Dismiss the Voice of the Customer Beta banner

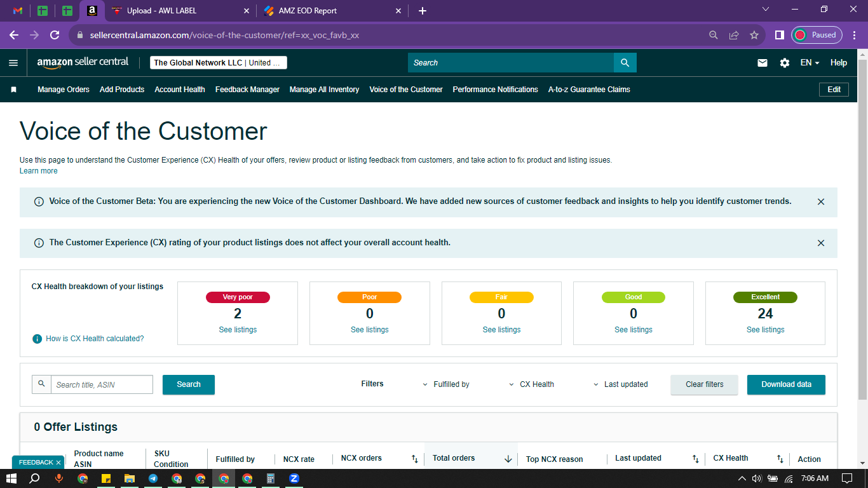[x=821, y=201]
